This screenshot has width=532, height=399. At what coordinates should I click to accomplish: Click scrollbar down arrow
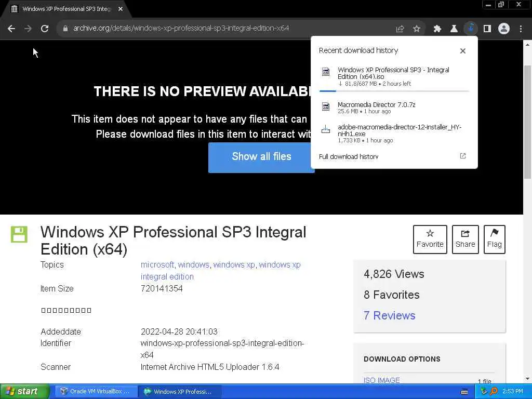coord(528,379)
